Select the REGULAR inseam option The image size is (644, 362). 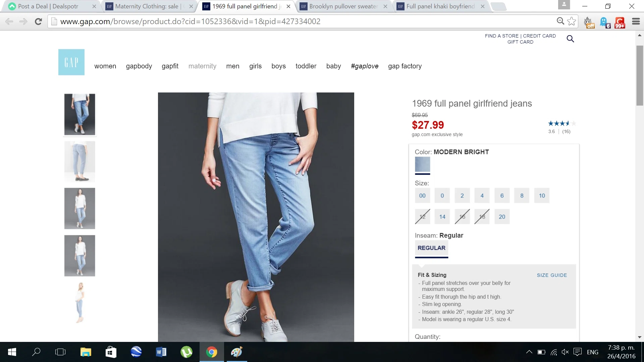[431, 248]
